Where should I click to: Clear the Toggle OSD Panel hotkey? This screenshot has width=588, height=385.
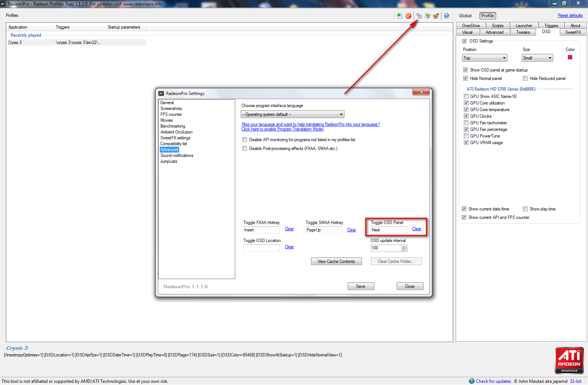click(417, 229)
